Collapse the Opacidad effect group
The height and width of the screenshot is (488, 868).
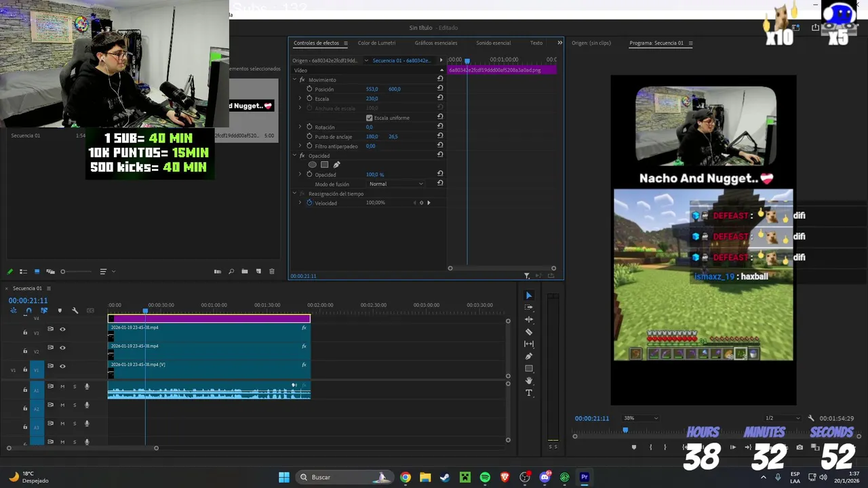tap(294, 156)
